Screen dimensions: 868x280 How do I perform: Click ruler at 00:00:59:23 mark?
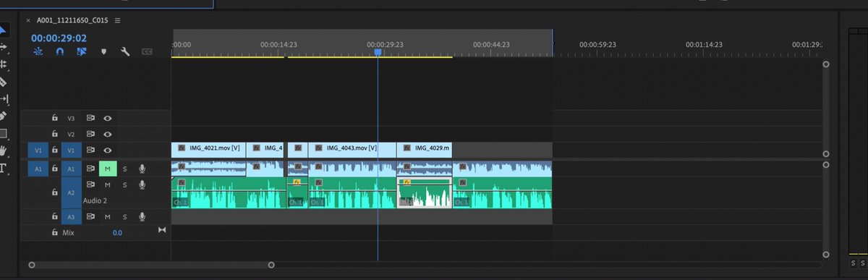[x=597, y=44]
